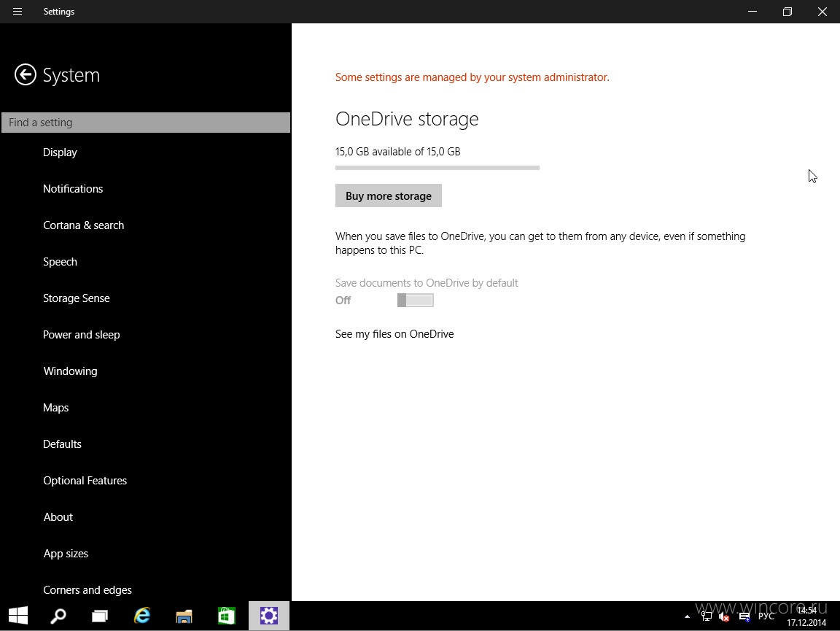The image size is (840, 631).
Task: Open Power and sleep settings
Action: click(82, 335)
